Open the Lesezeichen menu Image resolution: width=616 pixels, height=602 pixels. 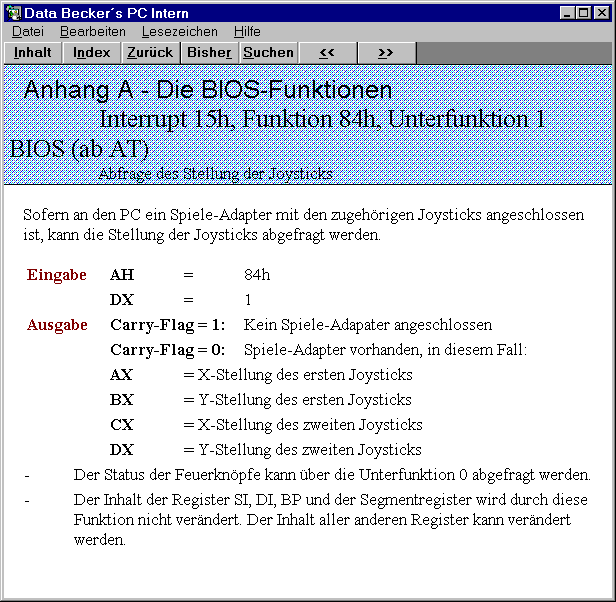point(179,32)
